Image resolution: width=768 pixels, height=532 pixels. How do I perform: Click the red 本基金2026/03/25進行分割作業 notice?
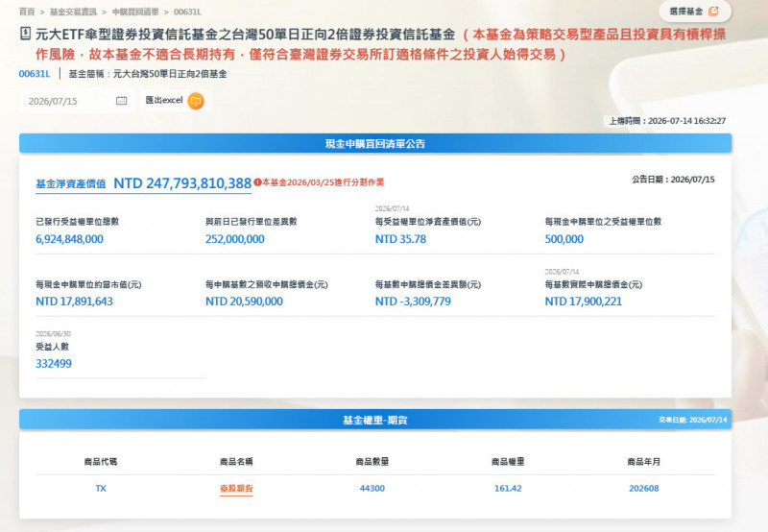pyautogui.click(x=324, y=182)
